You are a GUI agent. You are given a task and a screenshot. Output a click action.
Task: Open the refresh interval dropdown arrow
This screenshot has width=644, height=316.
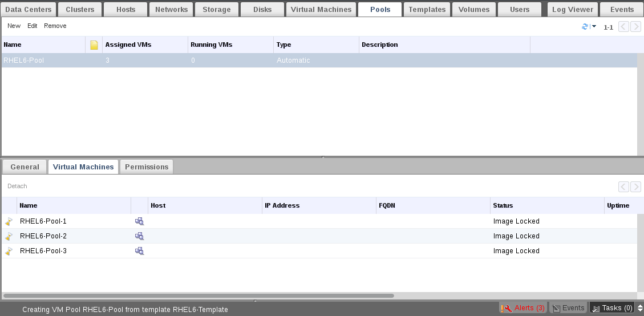594,27
